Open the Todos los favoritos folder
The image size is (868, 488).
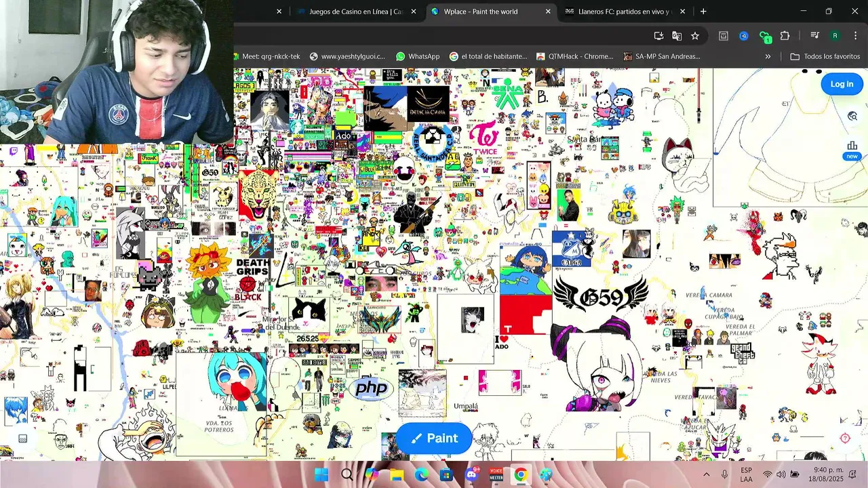point(825,56)
